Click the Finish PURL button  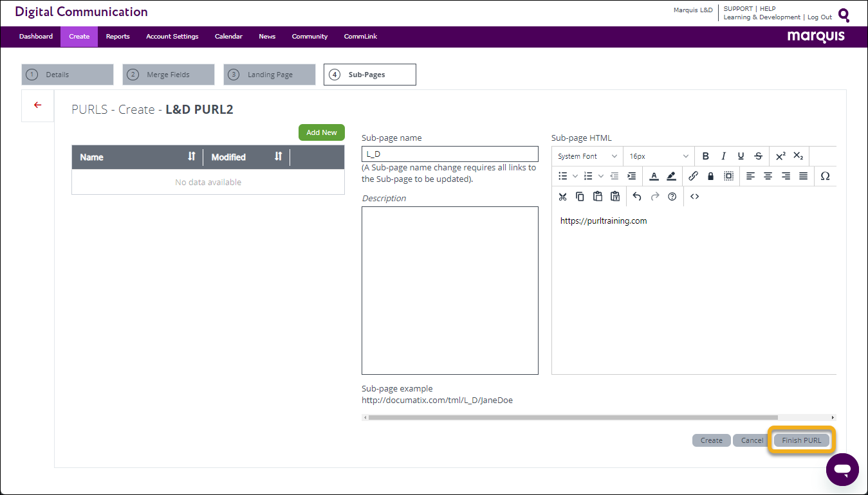802,440
